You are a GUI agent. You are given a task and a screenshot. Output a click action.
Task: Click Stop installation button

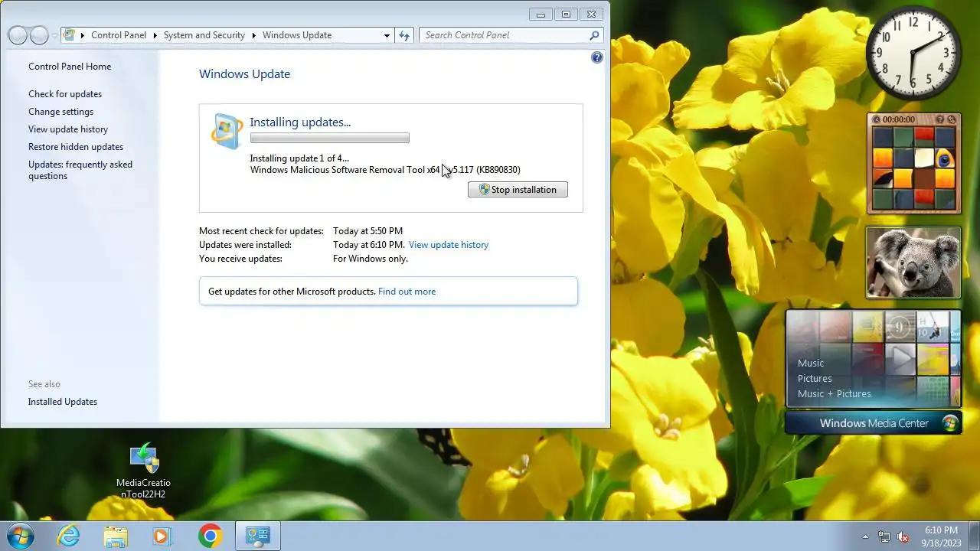tap(518, 190)
